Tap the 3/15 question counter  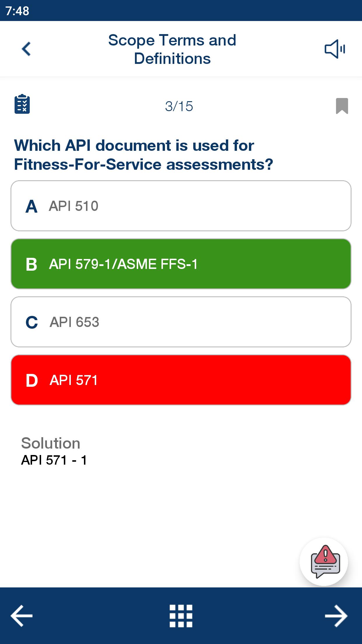pyautogui.click(x=179, y=106)
